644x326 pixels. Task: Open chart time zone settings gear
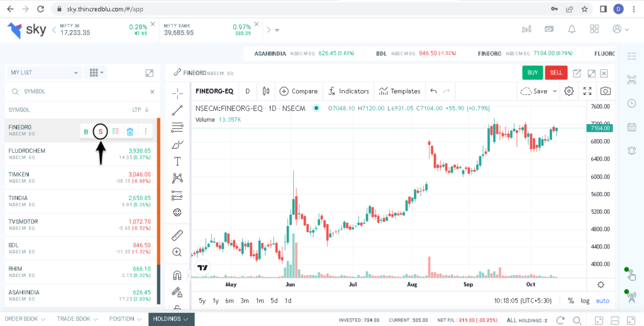pos(601,285)
